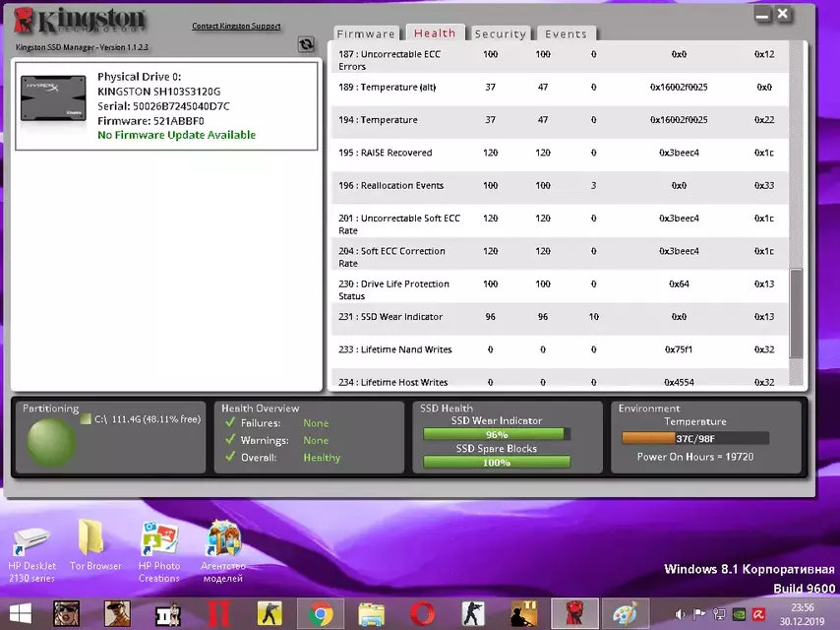Open the Агентство моделей desktop shortcut

click(223, 552)
